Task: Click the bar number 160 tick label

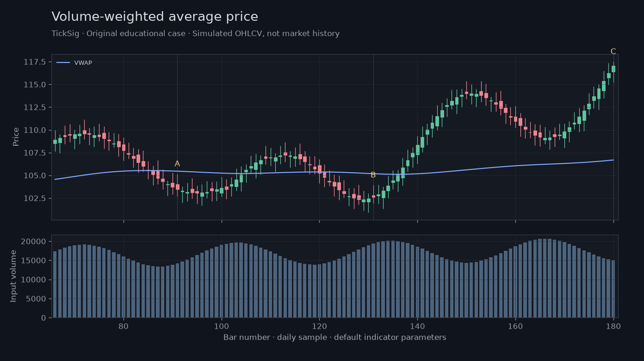Action: (x=515, y=325)
